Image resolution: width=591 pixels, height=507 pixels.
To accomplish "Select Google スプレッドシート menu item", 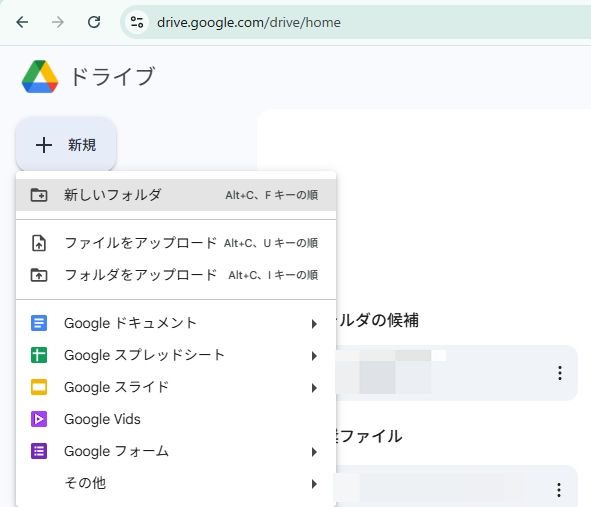I will [176, 355].
